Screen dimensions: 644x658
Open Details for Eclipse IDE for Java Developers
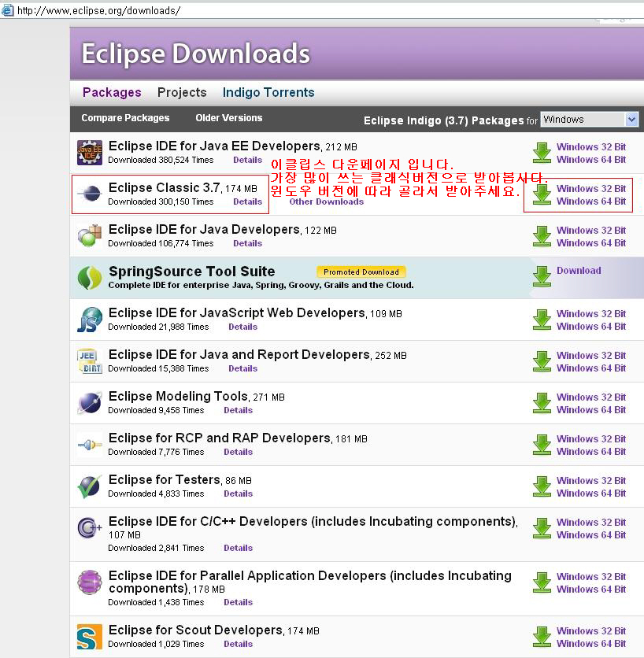[248, 243]
